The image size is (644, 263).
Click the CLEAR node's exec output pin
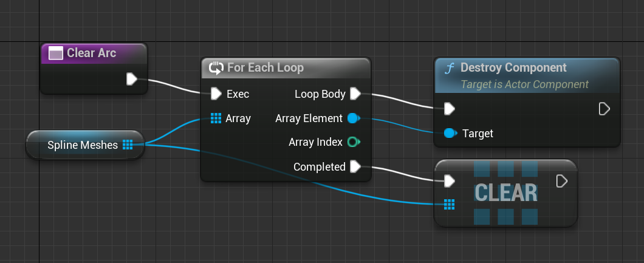(x=562, y=181)
